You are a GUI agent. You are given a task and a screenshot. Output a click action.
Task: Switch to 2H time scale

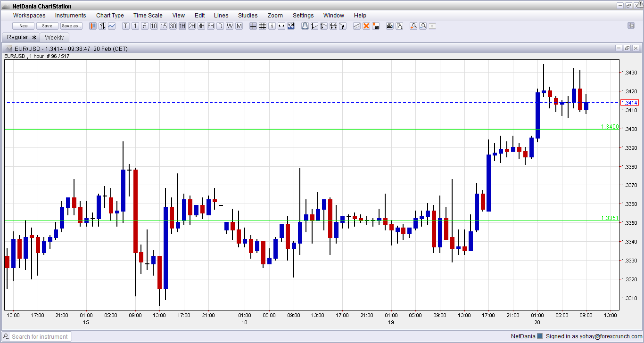pos(192,26)
